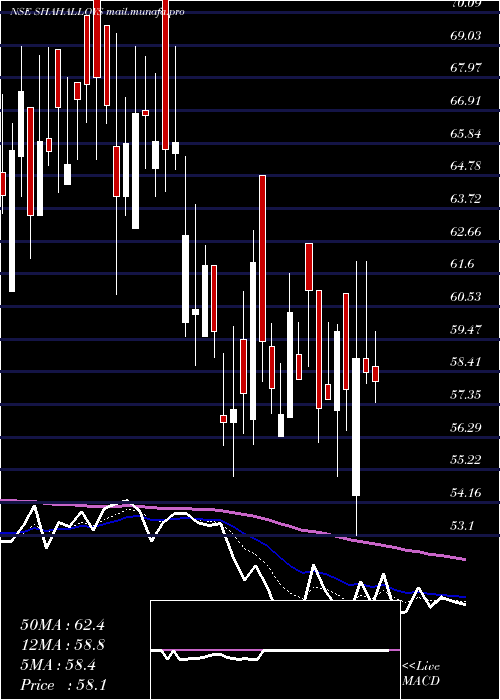
Task: Click the '50MA : 62.4' readout
Action: (63, 625)
